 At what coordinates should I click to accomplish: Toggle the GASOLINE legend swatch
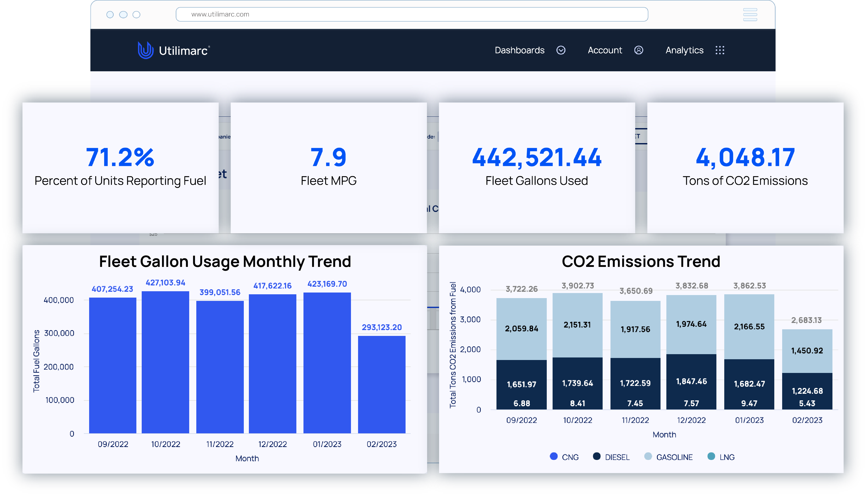coord(648,456)
